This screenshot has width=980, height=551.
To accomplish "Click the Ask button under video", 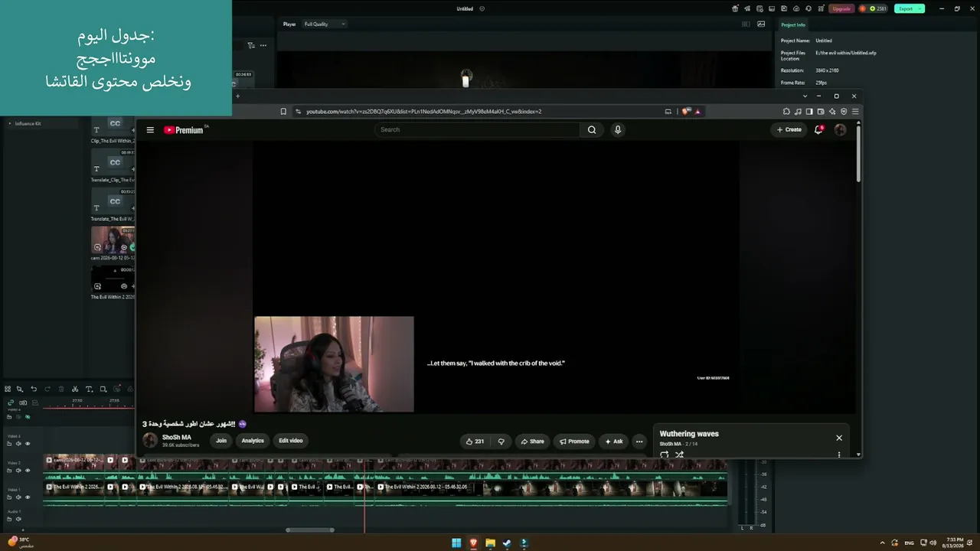I will 614,442.
